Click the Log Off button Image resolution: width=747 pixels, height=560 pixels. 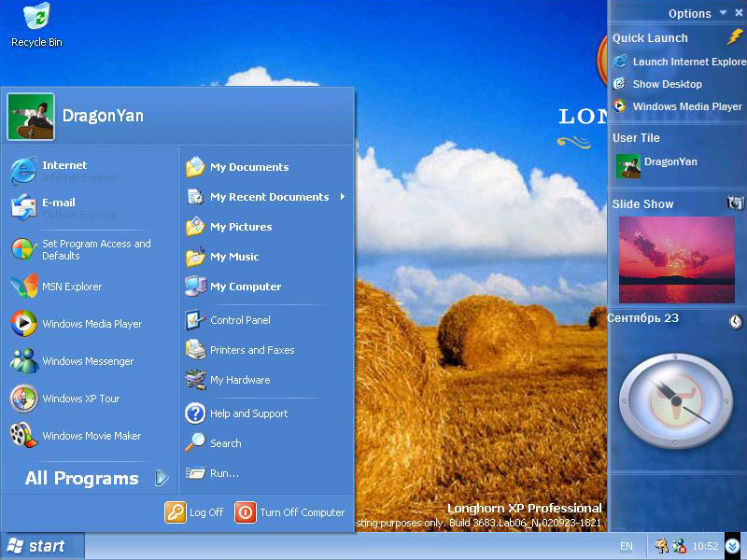194,512
